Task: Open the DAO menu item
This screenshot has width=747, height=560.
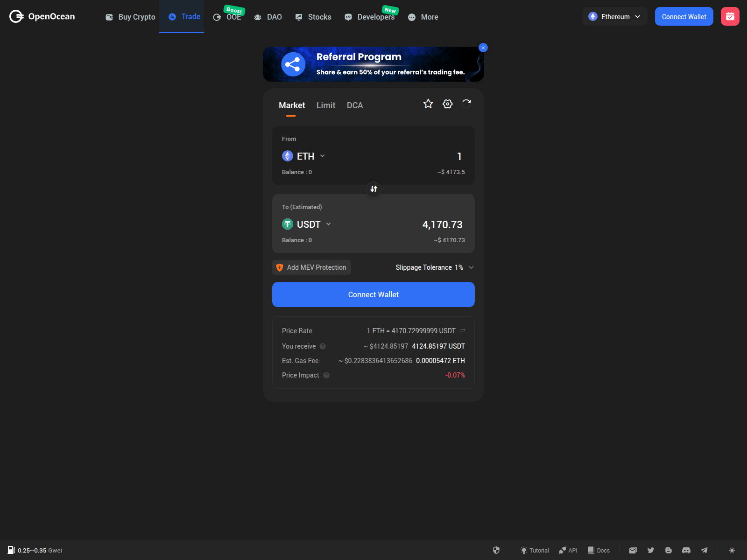Action: point(268,17)
